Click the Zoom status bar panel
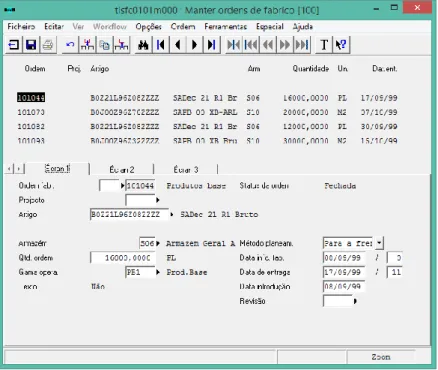This screenshot has width=438, height=370. 381,357
